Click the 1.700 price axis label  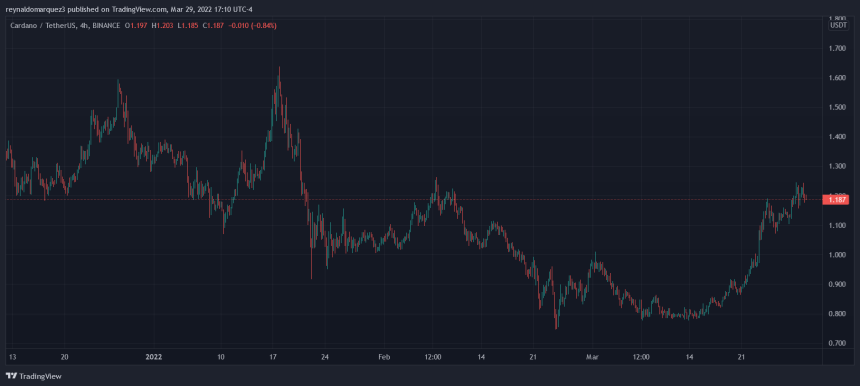click(x=837, y=49)
